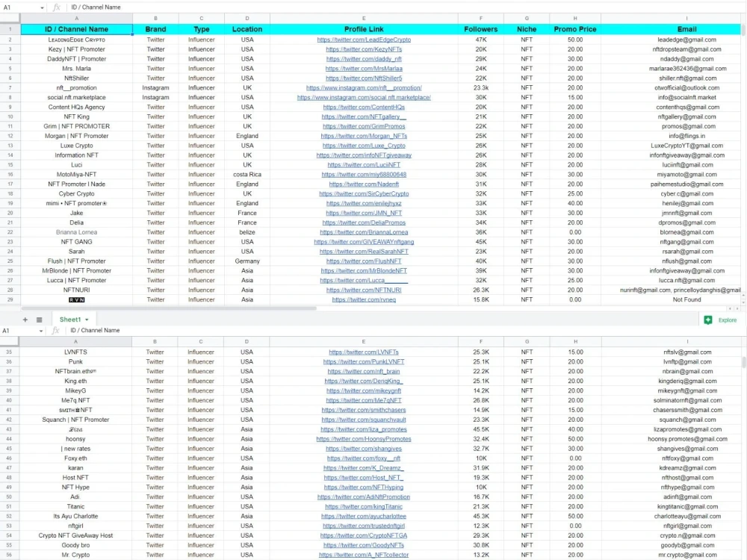Image resolution: width=747 pixels, height=560 pixels.
Task: Select the Location header cell
Action: coord(247,29)
